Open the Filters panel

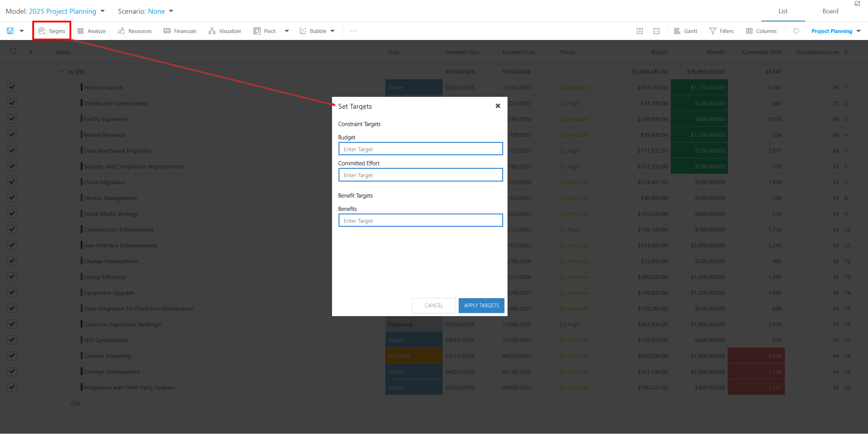[721, 31]
